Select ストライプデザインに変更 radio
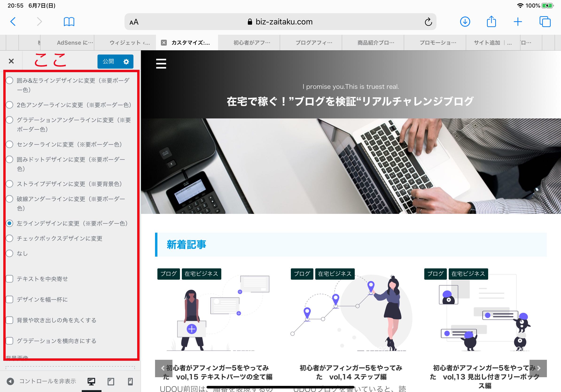 [10, 184]
